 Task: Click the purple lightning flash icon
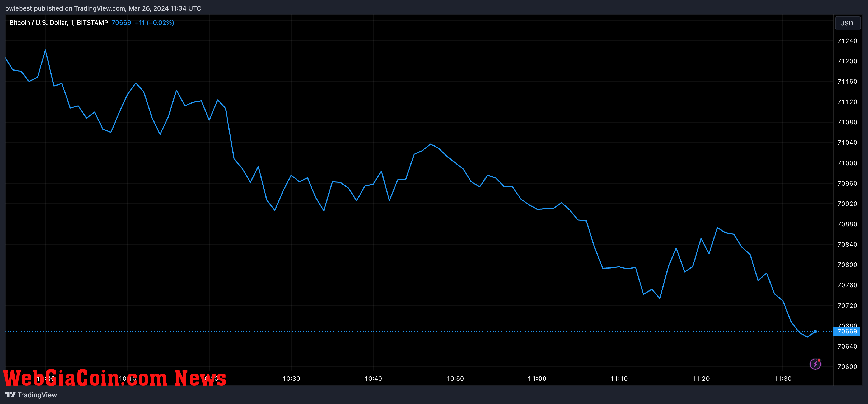click(x=815, y=364)
